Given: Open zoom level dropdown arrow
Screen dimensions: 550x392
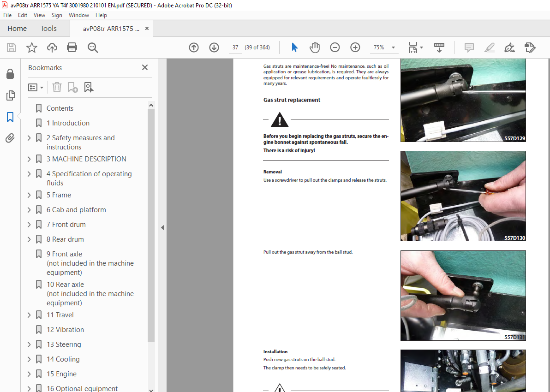Looking at the screenshot, I should pyautogui.click(x=393, y=48).
